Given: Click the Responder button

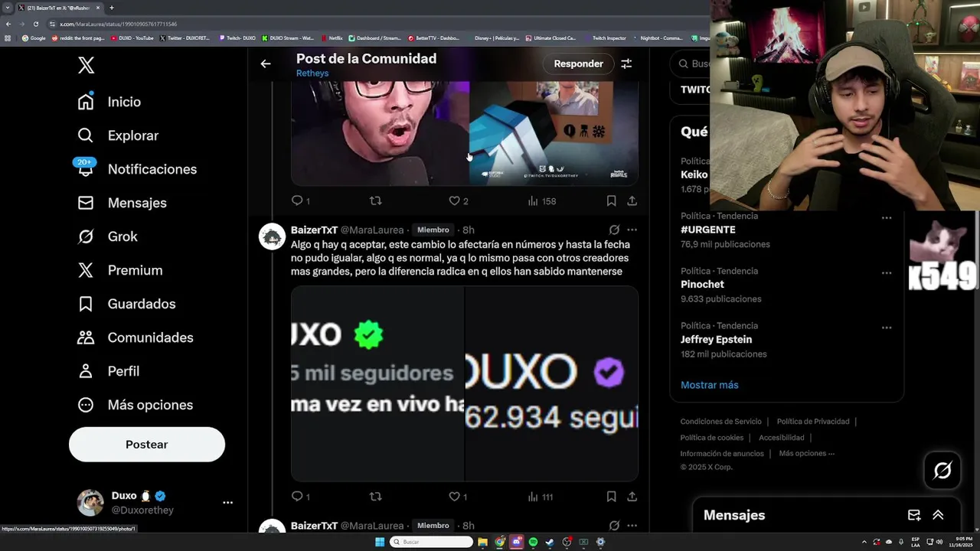Looking at the screenshot, I should pos(578,64).
